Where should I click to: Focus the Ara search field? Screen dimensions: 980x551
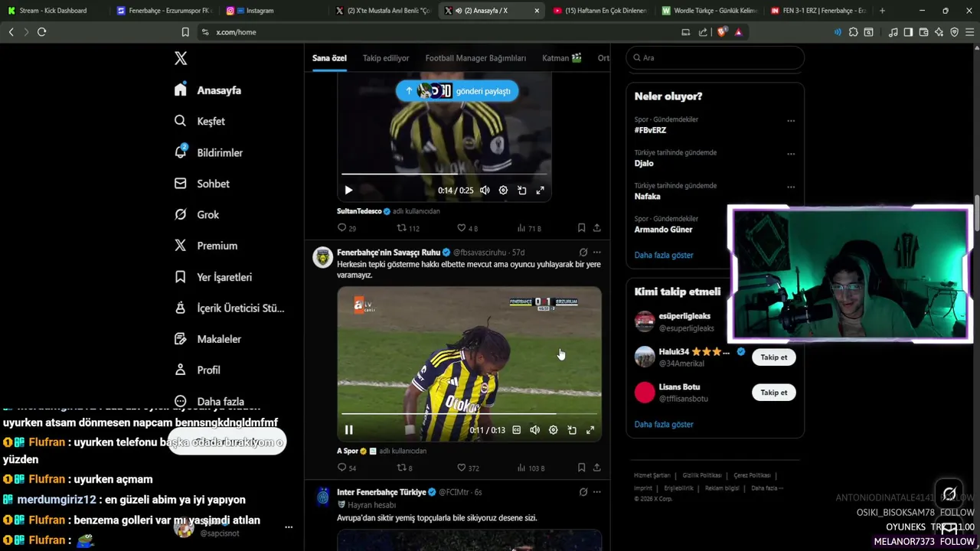[715, 58]
